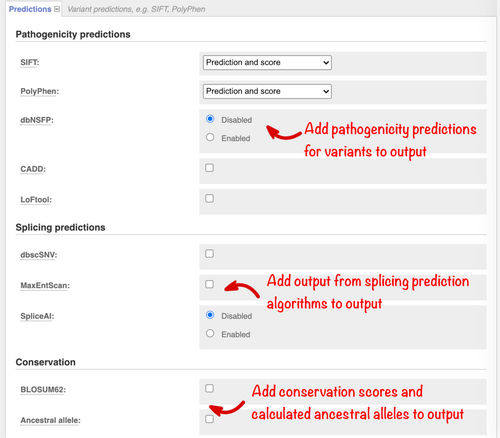The width and height of the screenshot is (500, 438).
Task: Toggle the MaxEntScan checkbox
Action: click(209, 284)
